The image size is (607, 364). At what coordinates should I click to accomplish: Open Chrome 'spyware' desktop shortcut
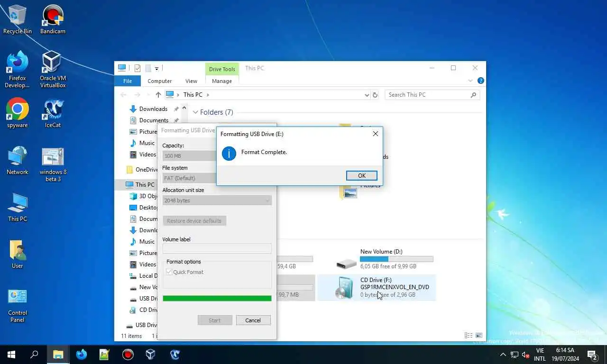click(18, 113)
